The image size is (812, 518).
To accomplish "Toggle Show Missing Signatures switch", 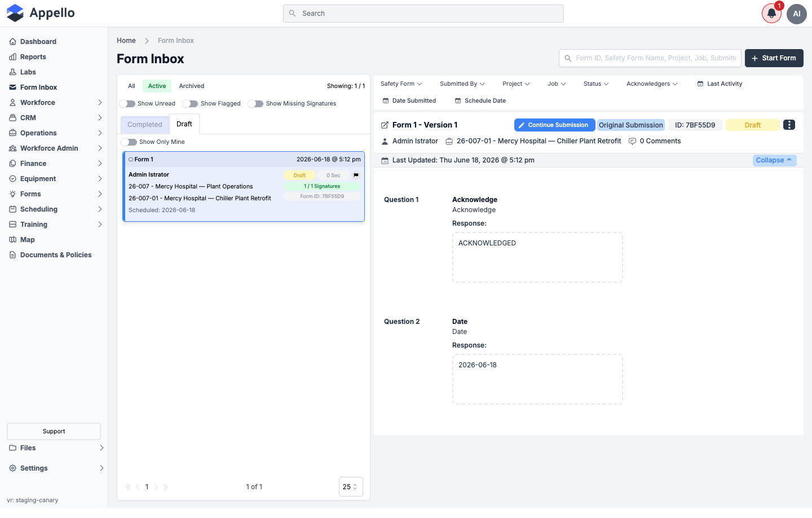I will 256,104.
